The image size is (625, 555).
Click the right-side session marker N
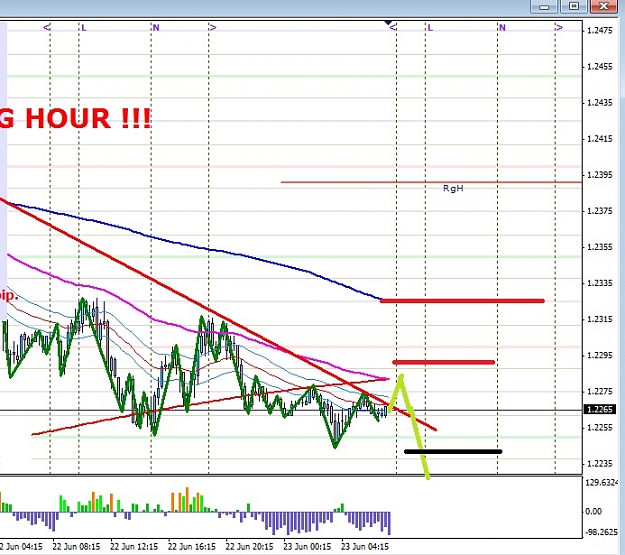pyautogui.click(x=502, y=28)
